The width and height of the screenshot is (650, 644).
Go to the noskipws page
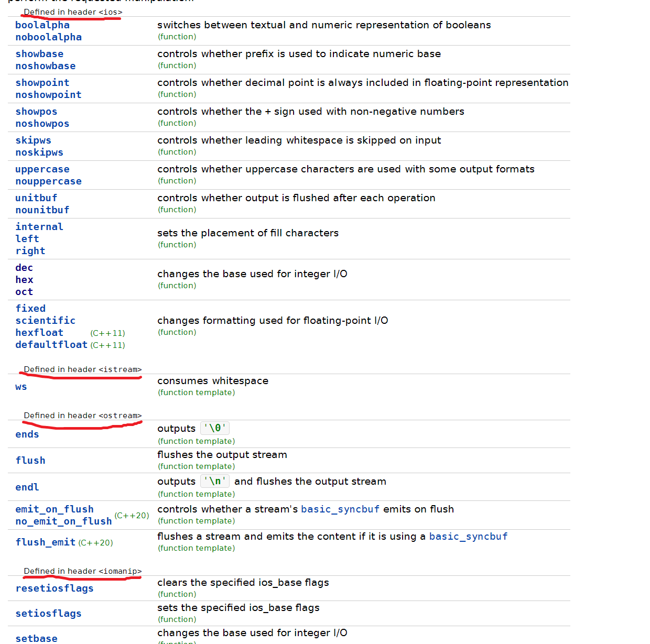[39, 152]
